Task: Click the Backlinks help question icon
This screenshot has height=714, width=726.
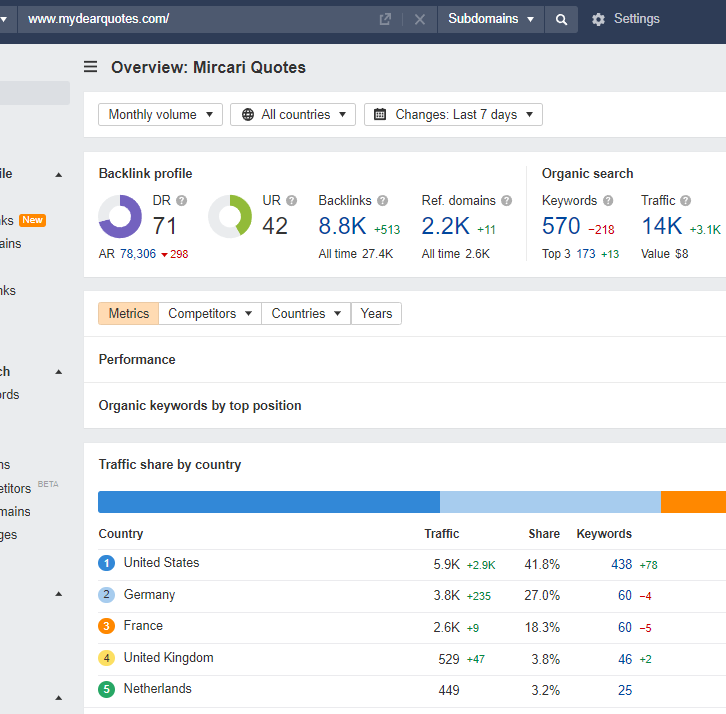Action: click(x=382, y=200)
